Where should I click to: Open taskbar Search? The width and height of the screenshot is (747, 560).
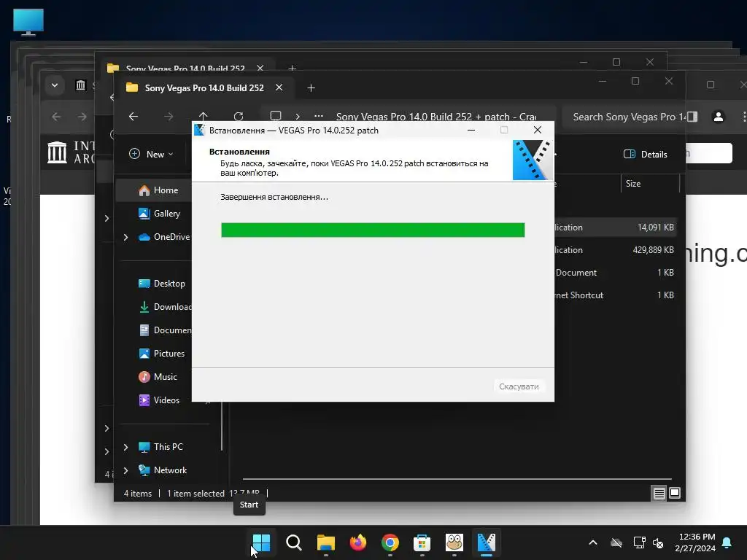pyautogui.click(x=293, y=542)
